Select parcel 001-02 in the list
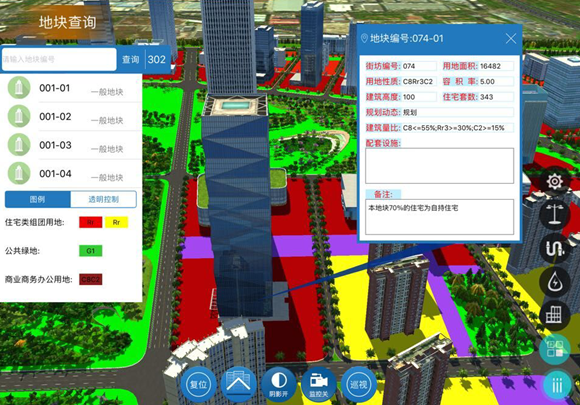The height and width of the screenshot is (405, 580). click(x=71, y=117)
